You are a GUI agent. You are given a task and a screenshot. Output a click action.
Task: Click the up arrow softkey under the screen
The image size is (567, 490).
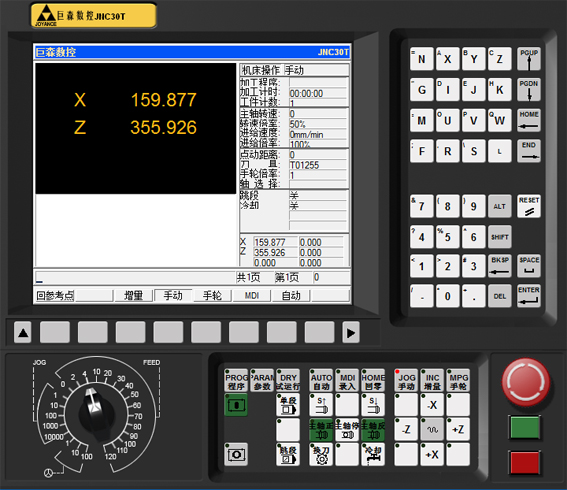23,332
